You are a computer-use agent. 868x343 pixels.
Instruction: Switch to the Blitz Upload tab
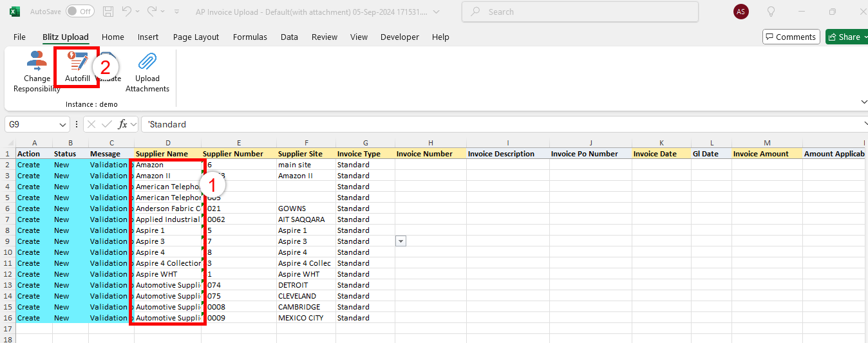pos(66,37)
